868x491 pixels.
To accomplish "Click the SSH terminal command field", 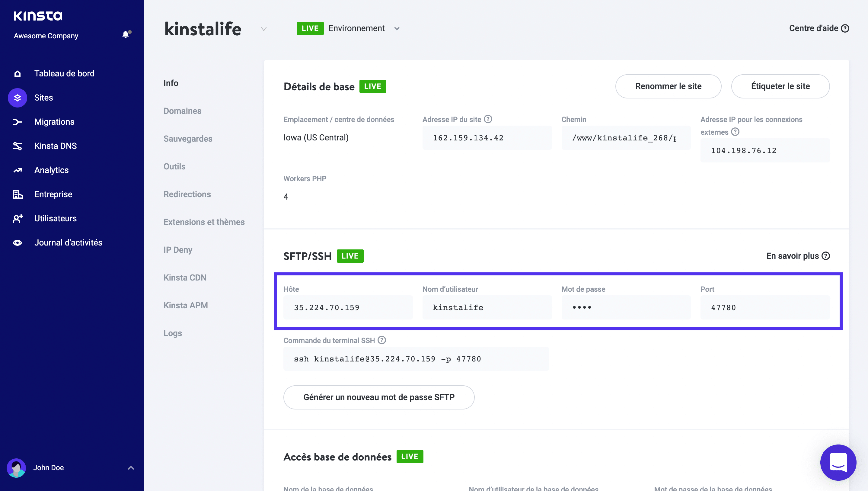I will 416,359.
